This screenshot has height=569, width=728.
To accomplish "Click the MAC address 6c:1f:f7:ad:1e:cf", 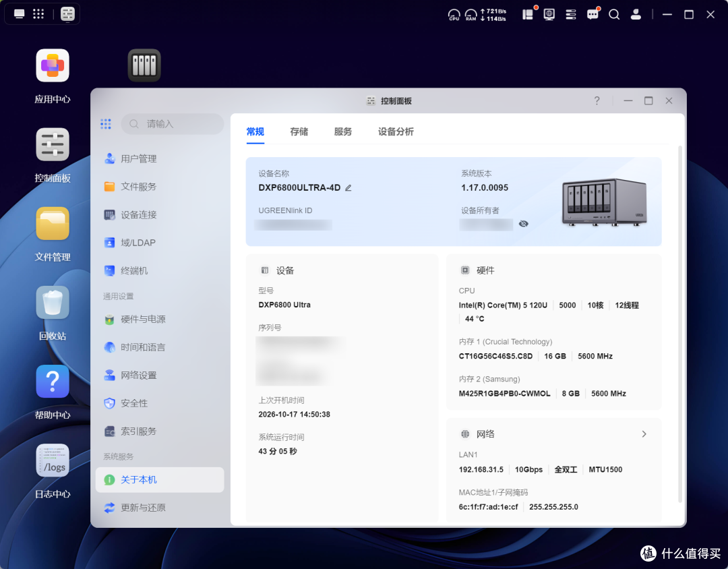I will pyautogui.click(x=488, y=507).
